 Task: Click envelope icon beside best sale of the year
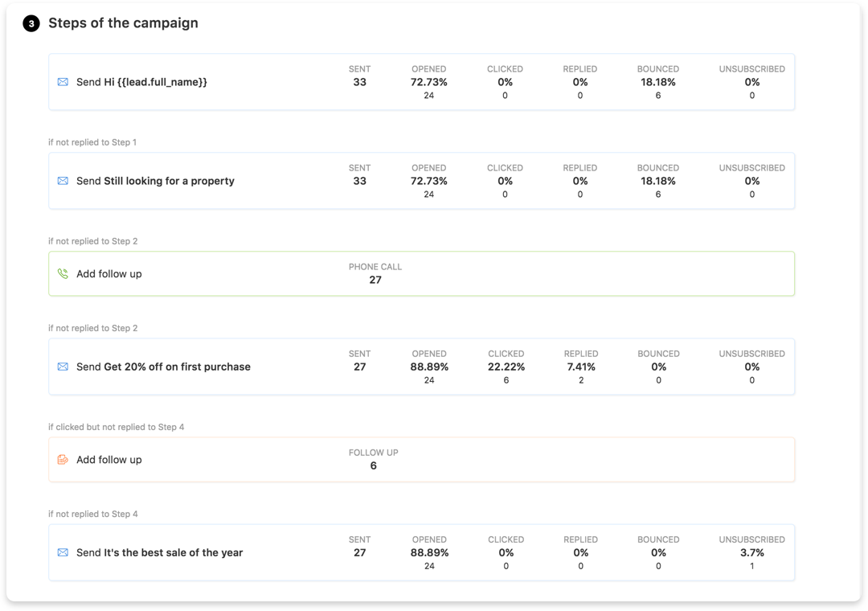tap(63, 552)
